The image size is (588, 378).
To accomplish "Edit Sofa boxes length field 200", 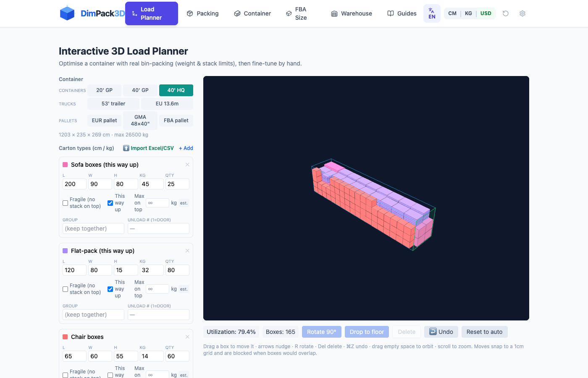I will 74,184.
